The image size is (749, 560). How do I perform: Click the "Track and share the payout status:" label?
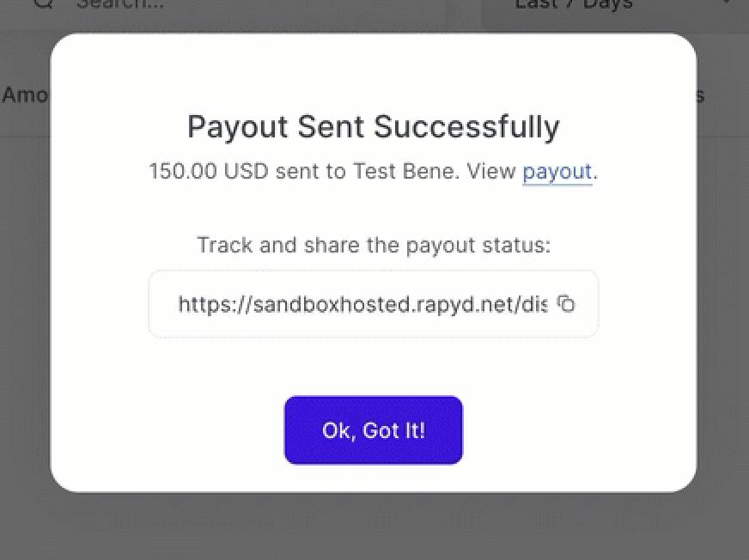point(373,246)
